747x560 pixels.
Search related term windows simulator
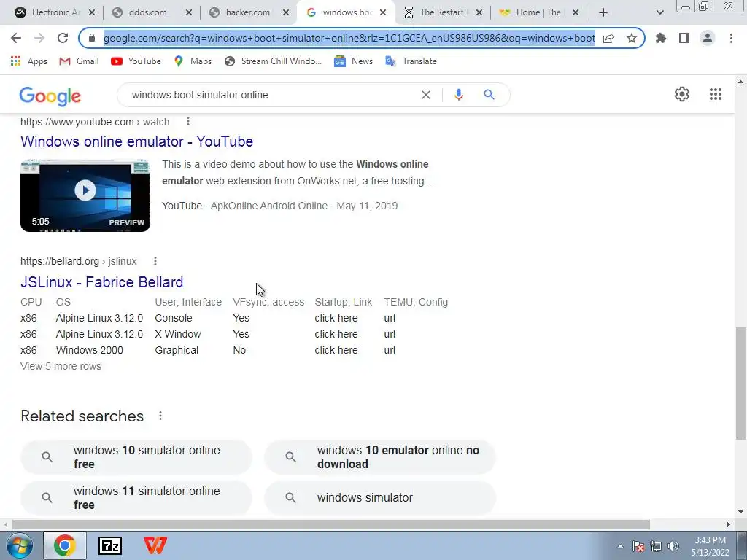tap(380, 497)
